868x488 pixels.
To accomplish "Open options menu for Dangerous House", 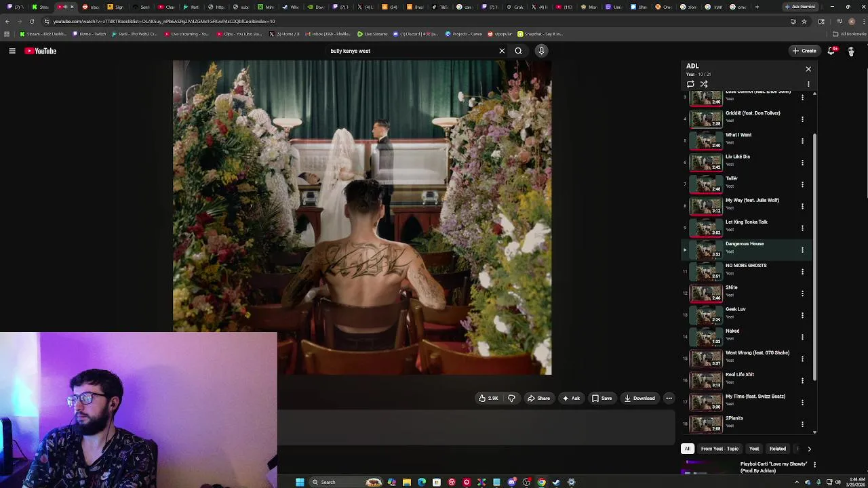I will (x=802, y=250).
